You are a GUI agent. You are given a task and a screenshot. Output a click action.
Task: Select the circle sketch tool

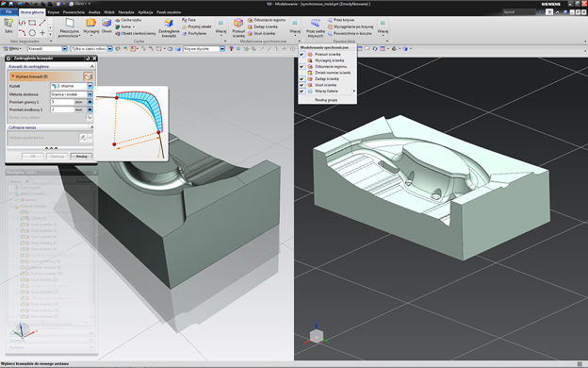point(32,33)
